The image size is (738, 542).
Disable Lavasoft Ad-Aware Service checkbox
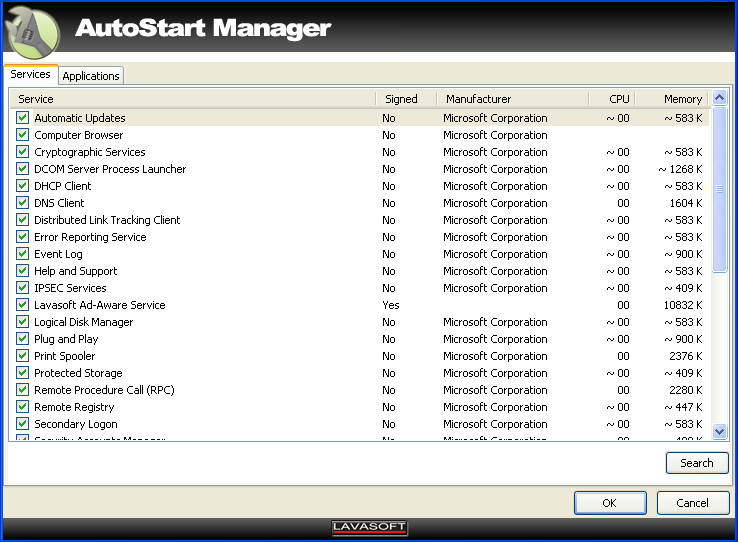point(22,304)
